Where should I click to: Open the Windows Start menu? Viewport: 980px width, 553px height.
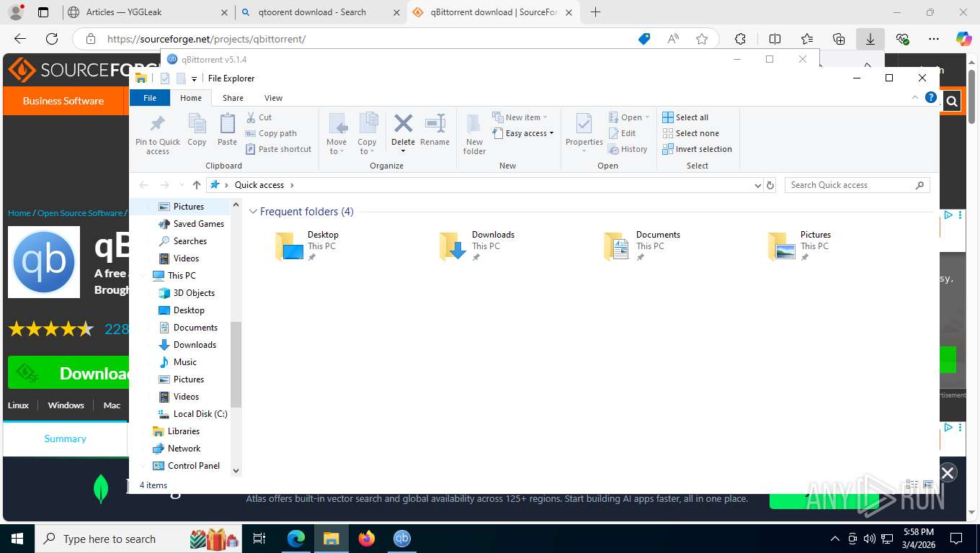[17, 539]
